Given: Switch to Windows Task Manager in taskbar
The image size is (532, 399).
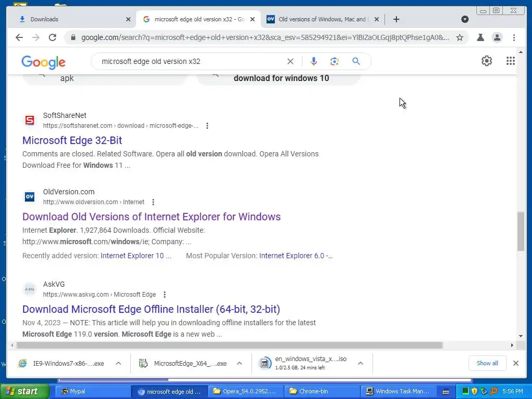Looking at the screenshot, I should [x=398, y=391].
